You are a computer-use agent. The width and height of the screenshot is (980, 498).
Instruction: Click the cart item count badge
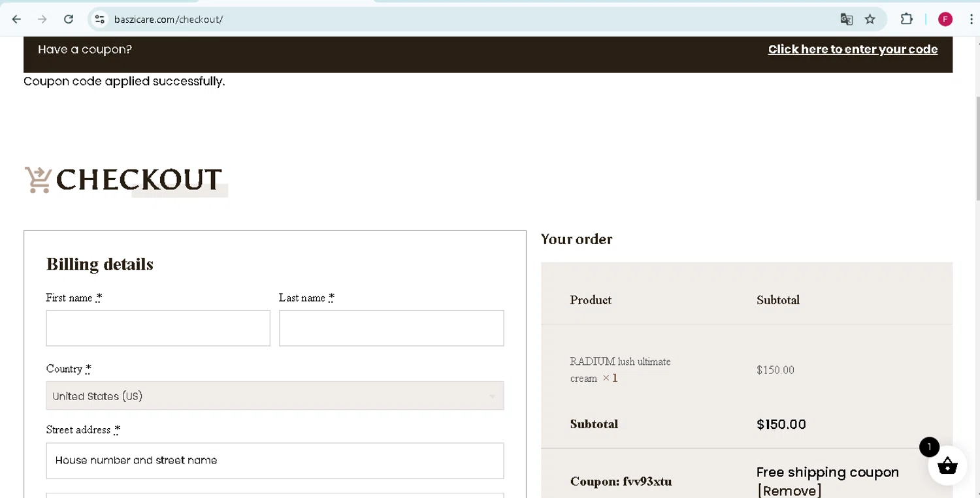[929, 447]
